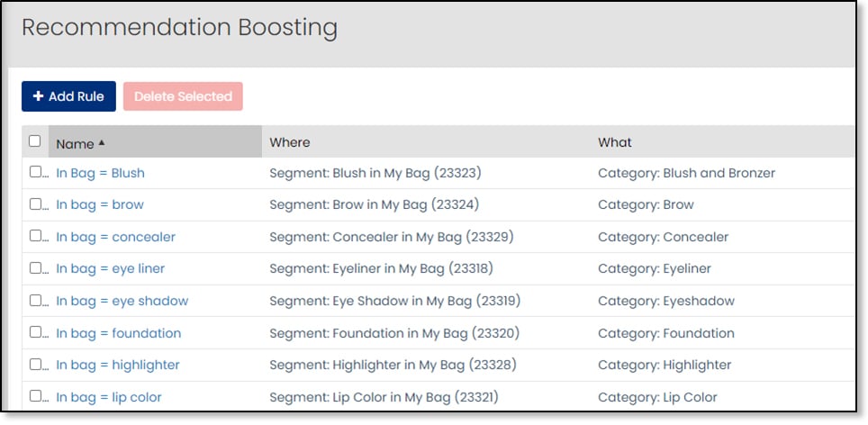Tick the In bag = foundation checkbox

tap(35, 332)
